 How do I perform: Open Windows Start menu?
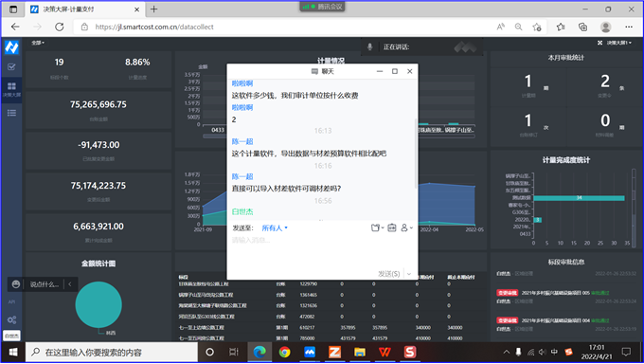[x=13, y=353]
